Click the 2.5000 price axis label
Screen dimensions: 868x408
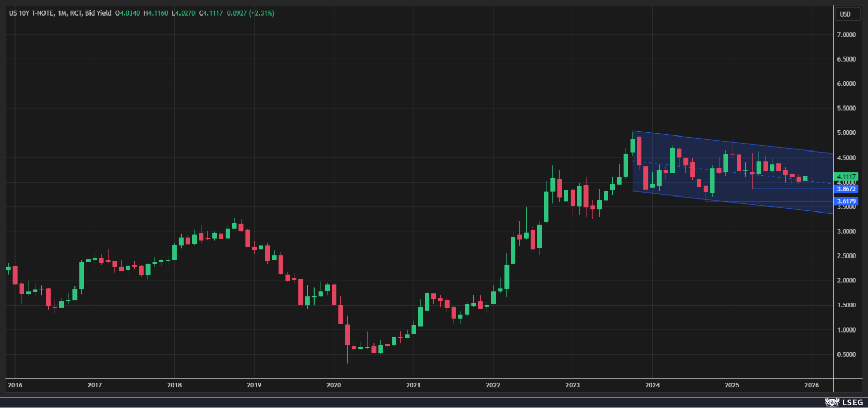[x=846, y=256]
